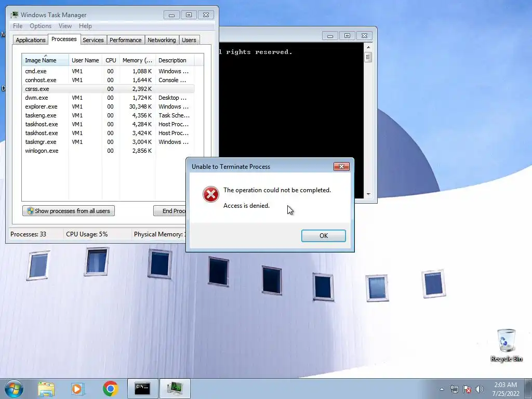Open the Windows Start menu
The height and width of the screenshot is (399, 532).
point(14,389)
